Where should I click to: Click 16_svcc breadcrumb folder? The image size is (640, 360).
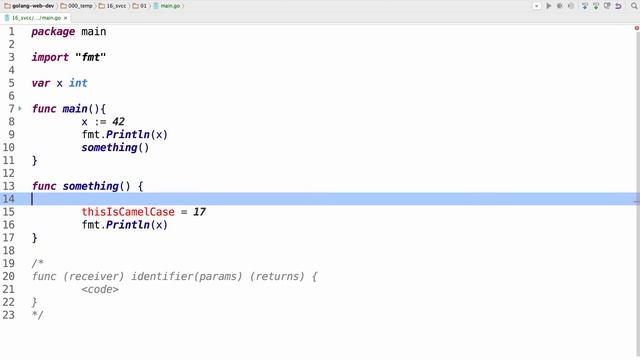pyautogui.click(x=112, y=6)
